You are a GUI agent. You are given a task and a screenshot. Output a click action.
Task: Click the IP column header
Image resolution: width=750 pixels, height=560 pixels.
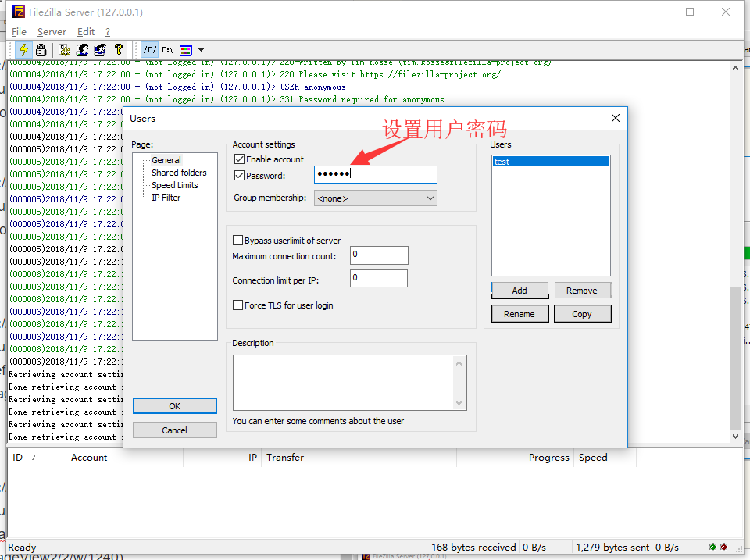[x=223, y=458]
